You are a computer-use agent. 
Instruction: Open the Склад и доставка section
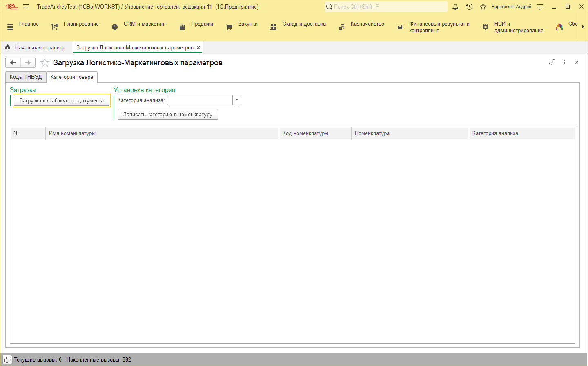pyautogui.click(x=304, y=24)
